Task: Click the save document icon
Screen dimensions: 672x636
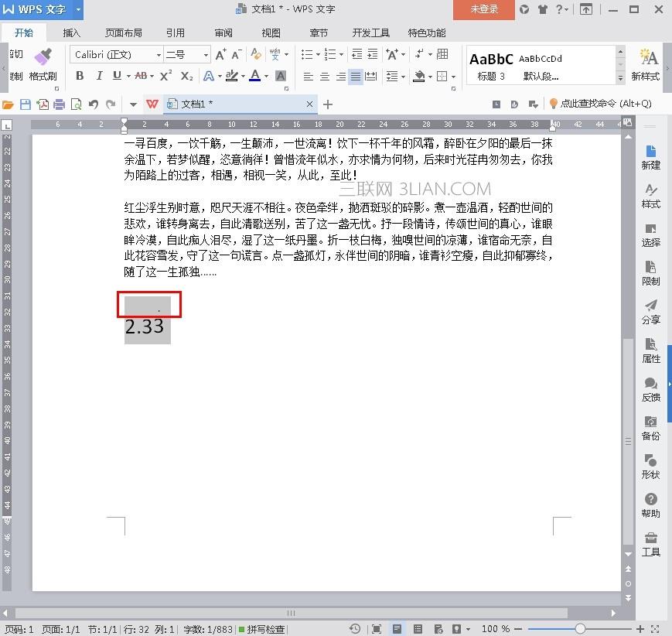Action: [x=26, y=104]
